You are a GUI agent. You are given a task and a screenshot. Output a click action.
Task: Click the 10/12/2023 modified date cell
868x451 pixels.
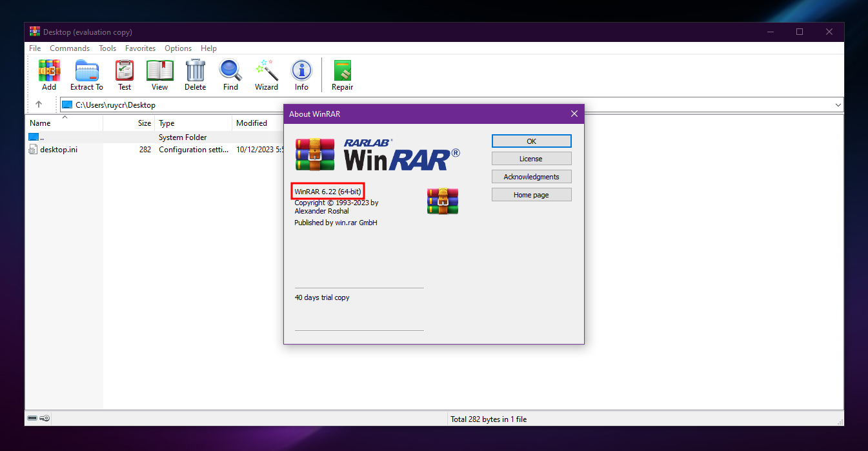point(260,150)
